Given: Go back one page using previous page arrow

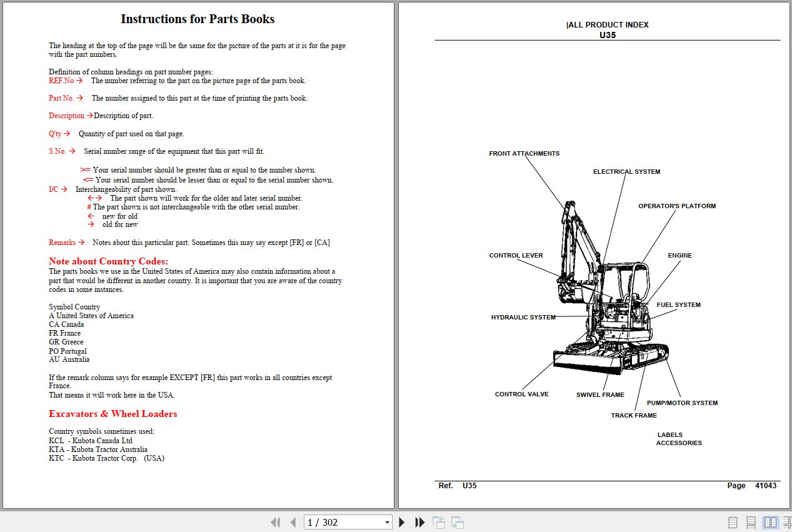Looking at the screenshot, I should click(293, 522).
